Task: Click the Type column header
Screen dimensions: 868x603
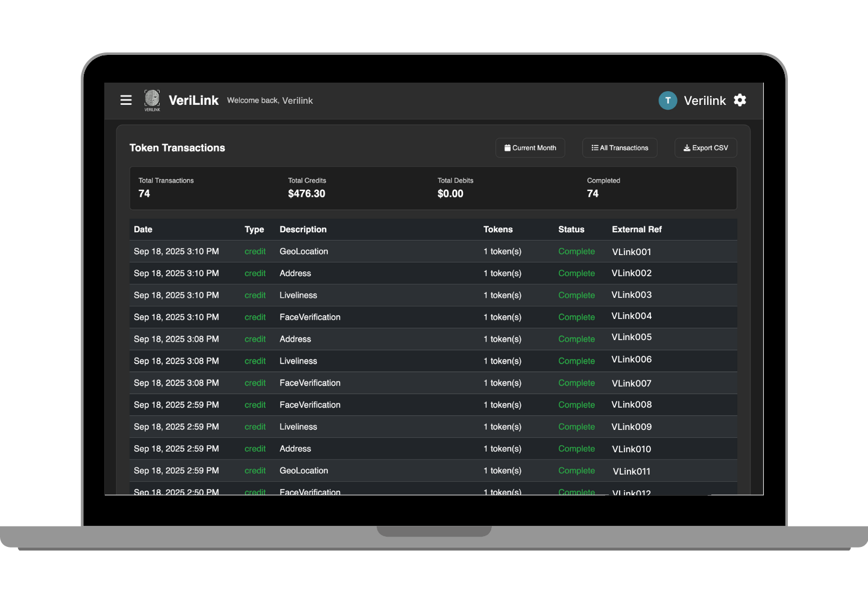Action: 254,229
